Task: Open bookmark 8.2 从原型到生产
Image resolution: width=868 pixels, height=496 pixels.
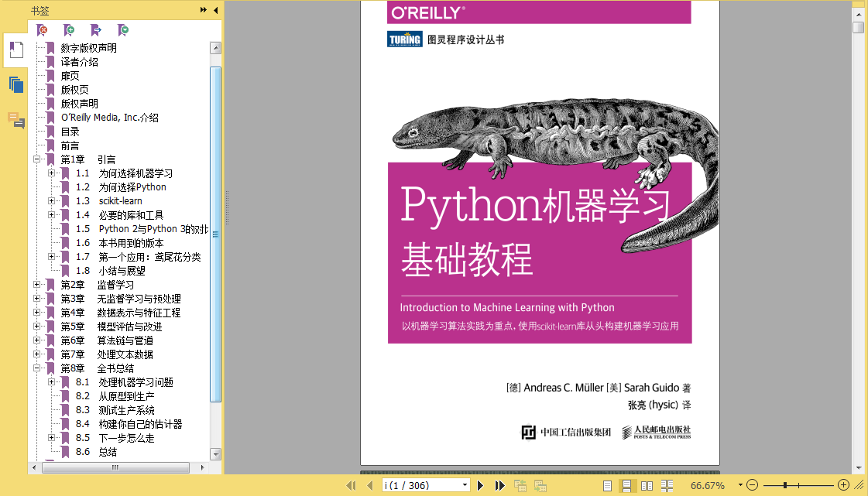Action: (115, 396)
